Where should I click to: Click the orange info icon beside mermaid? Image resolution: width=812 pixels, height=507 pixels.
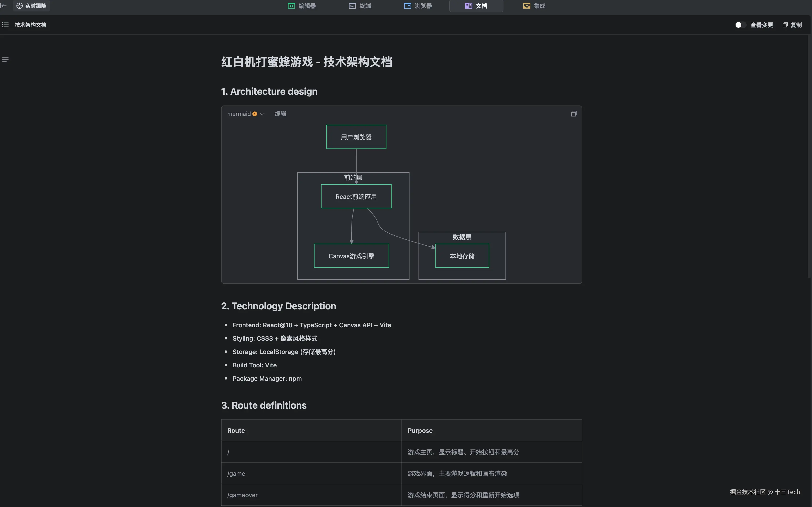[255, 114]
